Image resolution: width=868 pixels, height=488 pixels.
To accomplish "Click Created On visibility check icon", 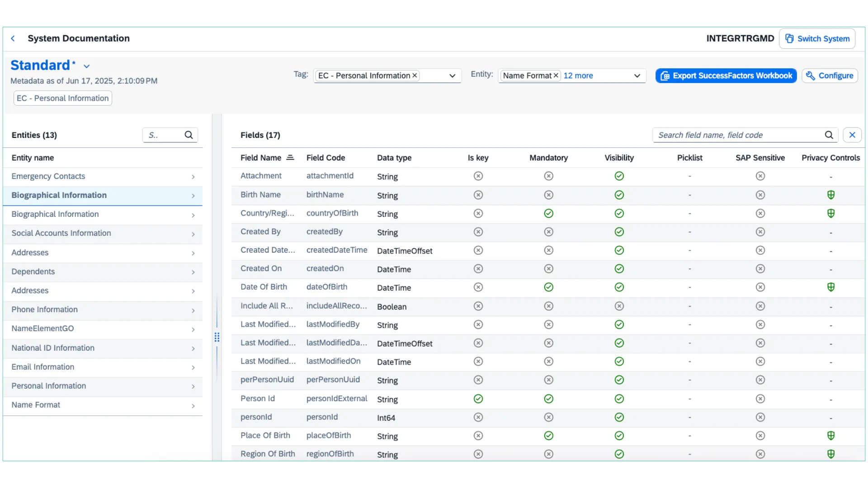I will pos(619,268).
